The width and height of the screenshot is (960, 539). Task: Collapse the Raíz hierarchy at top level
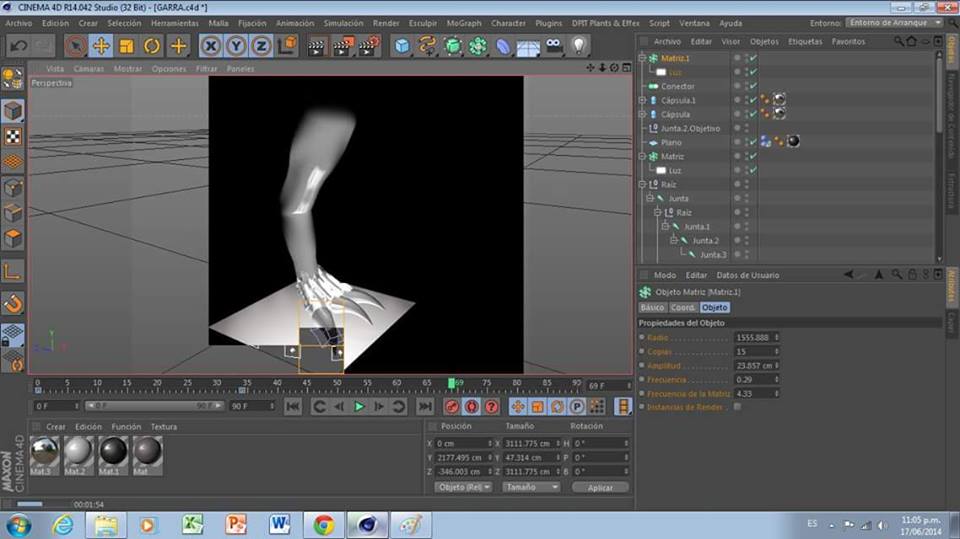click(x=643, y=184)
